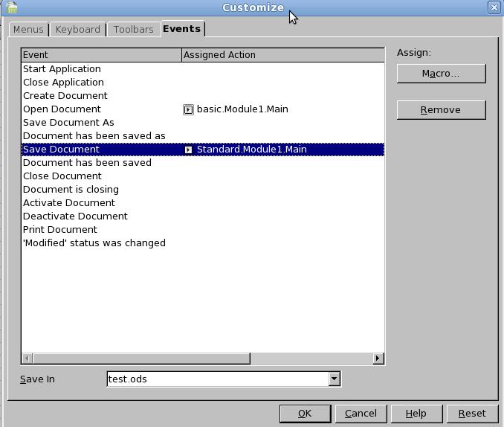Open the Save In dropdown arrow
The image size is (504, 427).
tap(335, 379)
